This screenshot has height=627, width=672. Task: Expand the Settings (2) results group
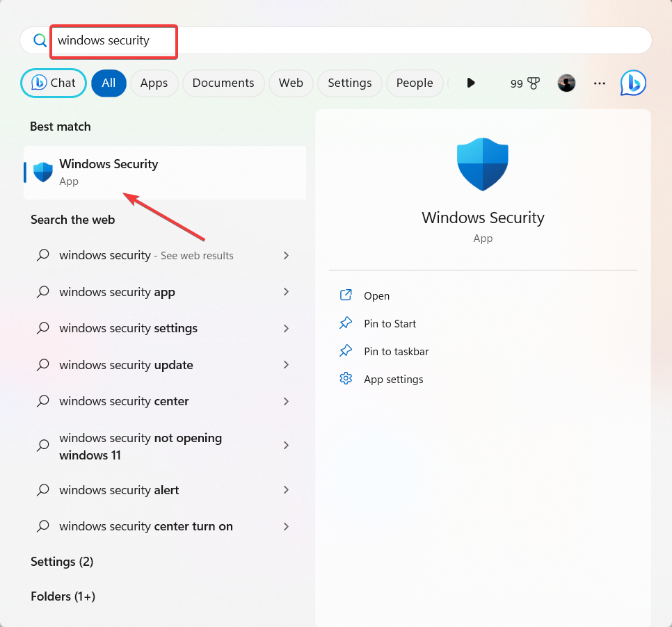click(62, 562)
